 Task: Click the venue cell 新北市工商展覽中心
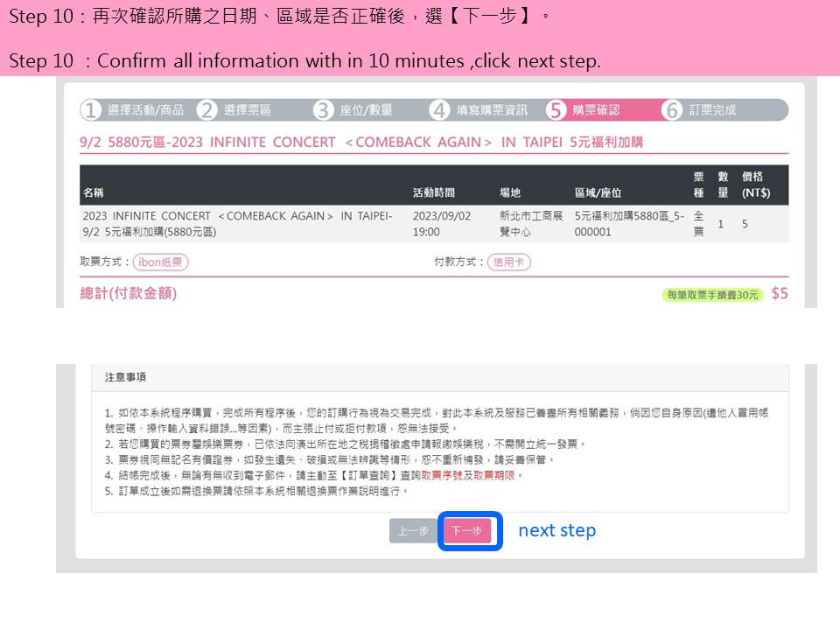(531, 224)
